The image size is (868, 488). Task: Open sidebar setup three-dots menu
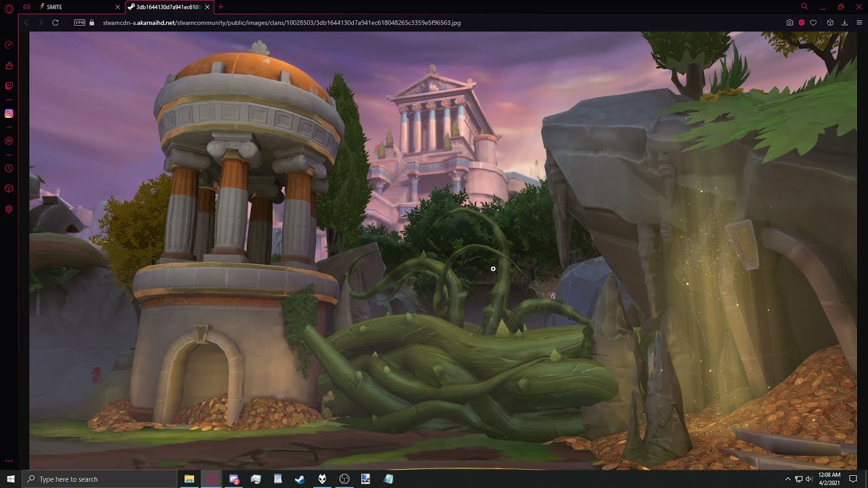[x=9, y=460]
